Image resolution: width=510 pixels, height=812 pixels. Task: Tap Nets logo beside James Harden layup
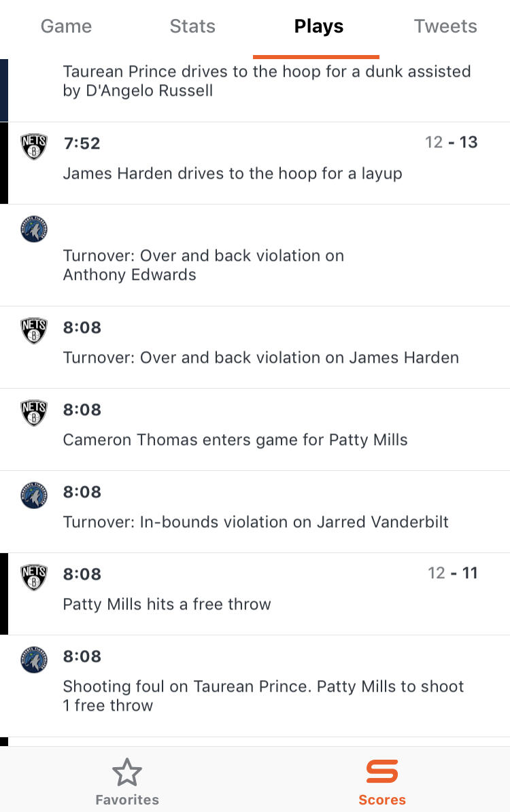coord(34,147)
